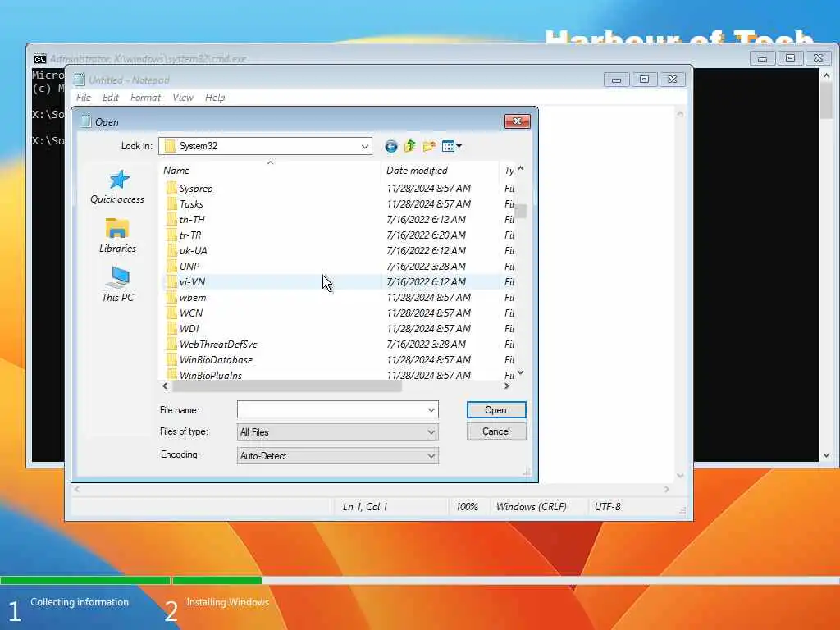Click the cmd.exe icon in title bar
Image resolution: width=840 pixels, height=630 pixels.
[x=39, y=58]
